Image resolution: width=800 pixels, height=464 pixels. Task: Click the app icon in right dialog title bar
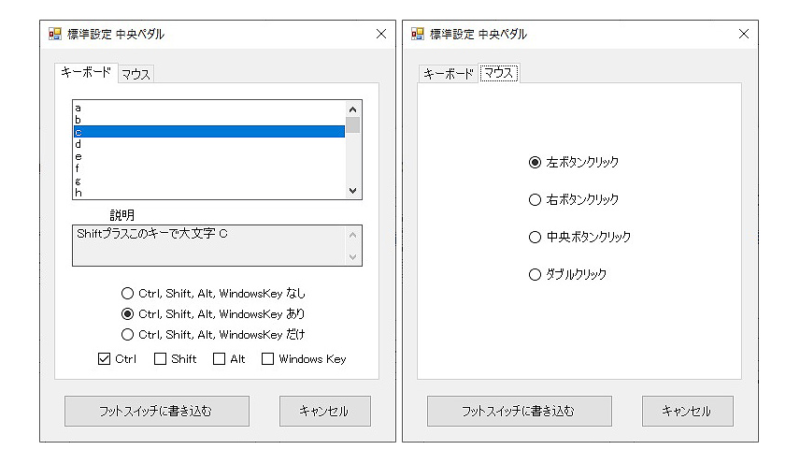coord(417,34)
